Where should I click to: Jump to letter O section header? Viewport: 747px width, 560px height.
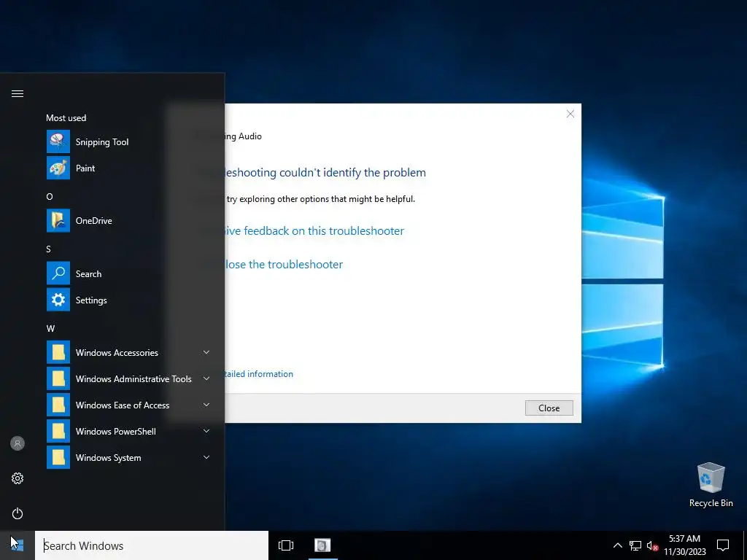(50, 196)
